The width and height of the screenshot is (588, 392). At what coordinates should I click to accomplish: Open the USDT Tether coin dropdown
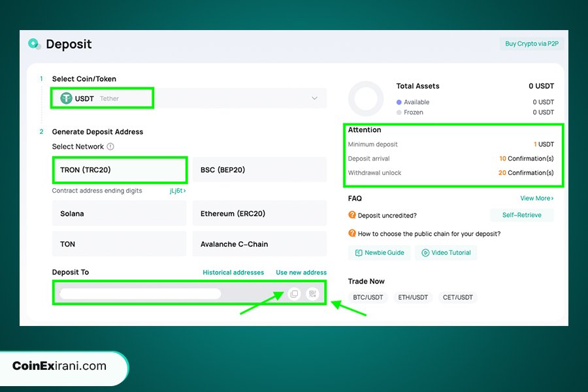click(x=189, y=98)
